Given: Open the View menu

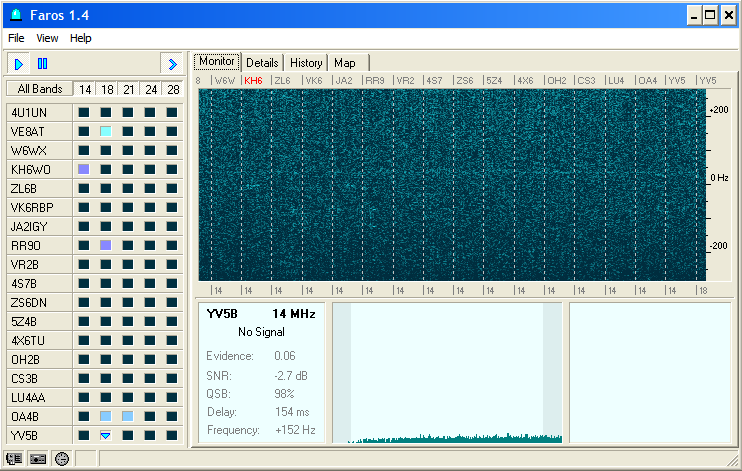Looking at the screenshot, I should click(47, 38).
